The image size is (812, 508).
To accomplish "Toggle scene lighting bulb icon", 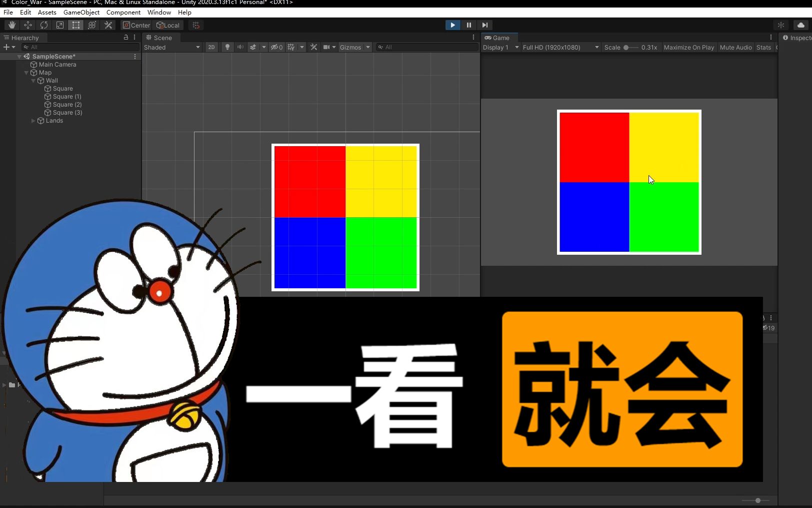I will pyautogui.click(x=227, y=47).
